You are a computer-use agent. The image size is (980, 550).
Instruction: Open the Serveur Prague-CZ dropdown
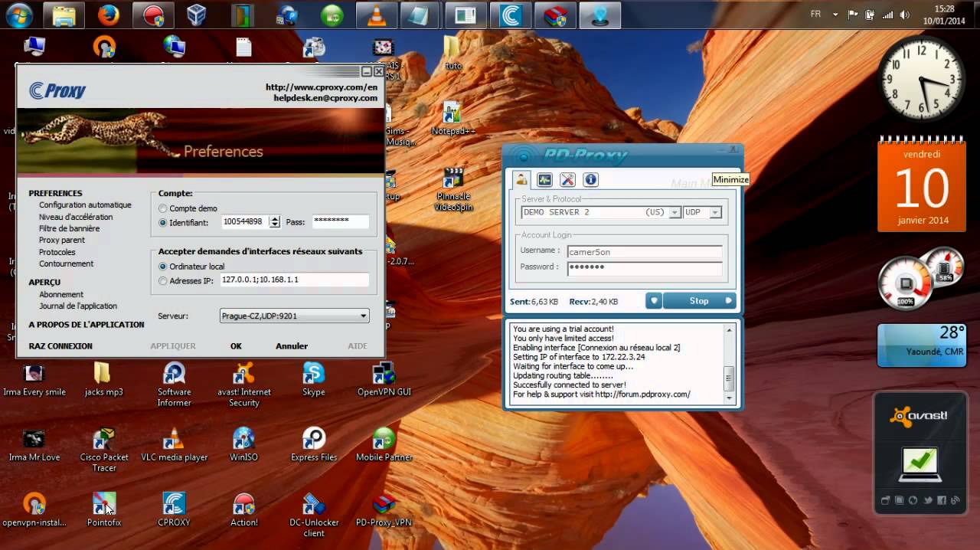294,316
